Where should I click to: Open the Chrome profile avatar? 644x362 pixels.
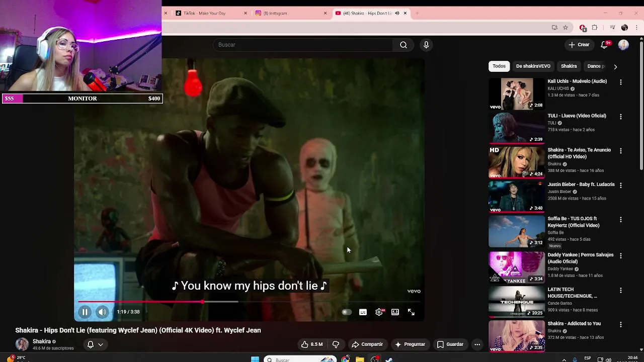tap(624, 28)
